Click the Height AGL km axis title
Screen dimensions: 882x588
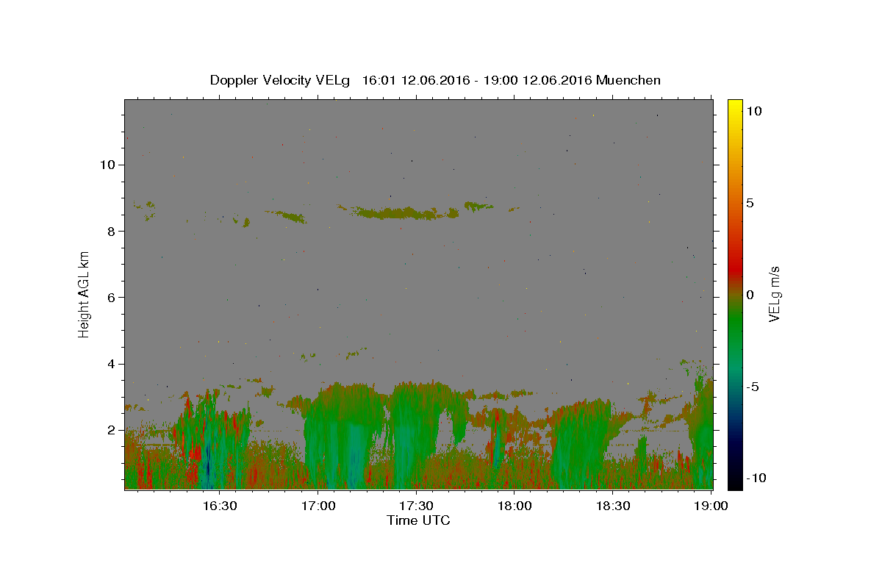[x=85, y=294]
